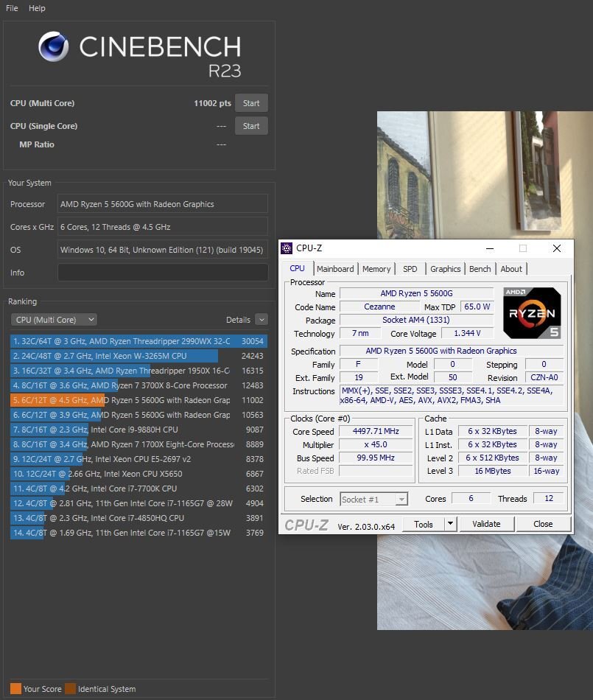The width and height of the screenshot is (593, 700).
Task: Click the Tools button in CPU-Z
Action: click(x=423, y=524)
